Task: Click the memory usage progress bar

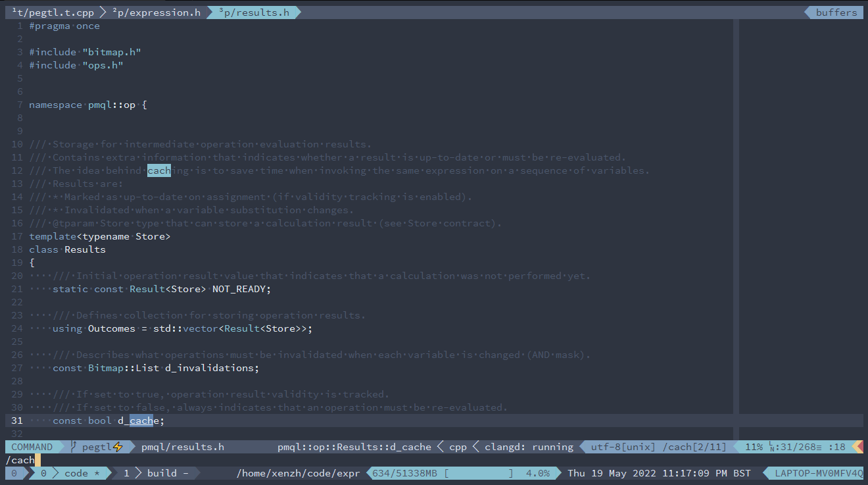Action: tap(479, 473)
